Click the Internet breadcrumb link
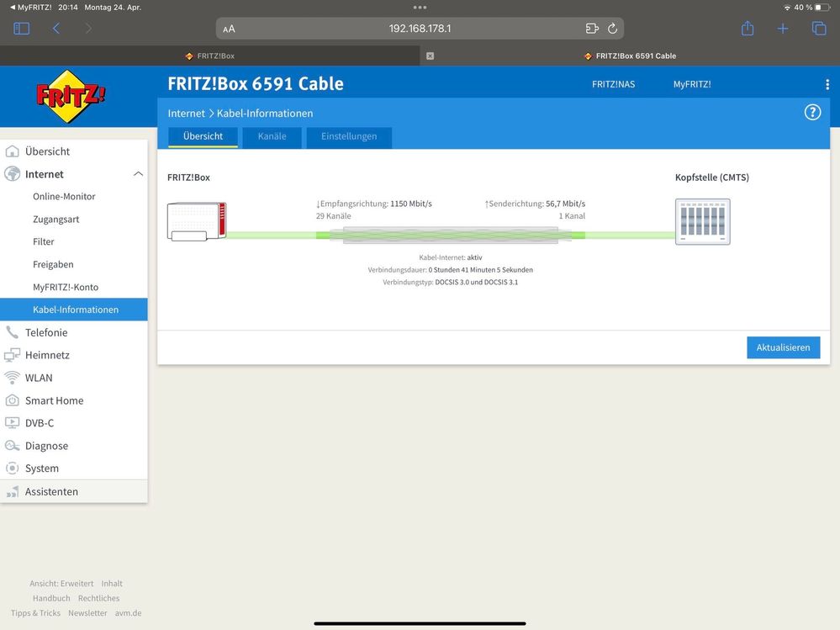 [x=186, y=113]
